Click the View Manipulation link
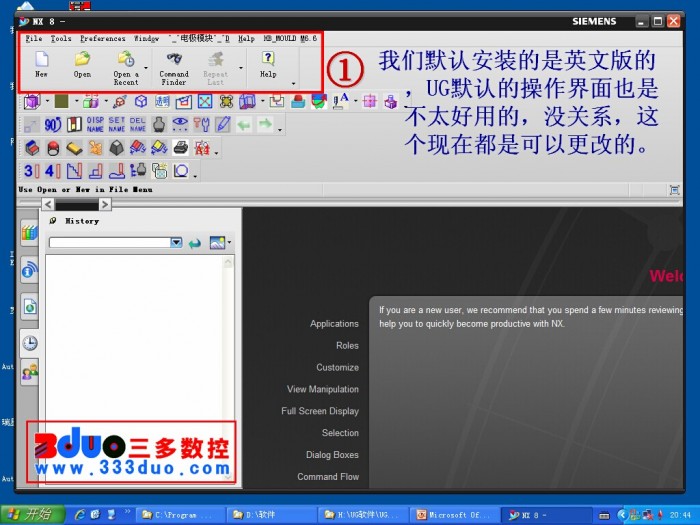The width and height of the screenshot is (700, 525). tap(323, 389)
